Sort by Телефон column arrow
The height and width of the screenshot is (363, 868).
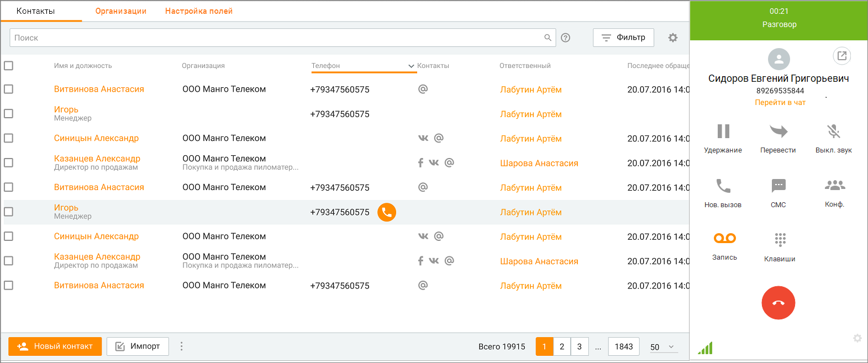tap(411, 66)
